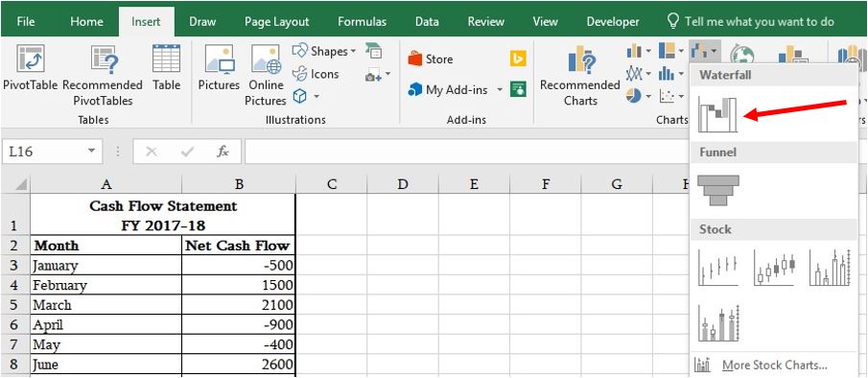
Task: Open Recommended Charts
Action: pos(580,75)
